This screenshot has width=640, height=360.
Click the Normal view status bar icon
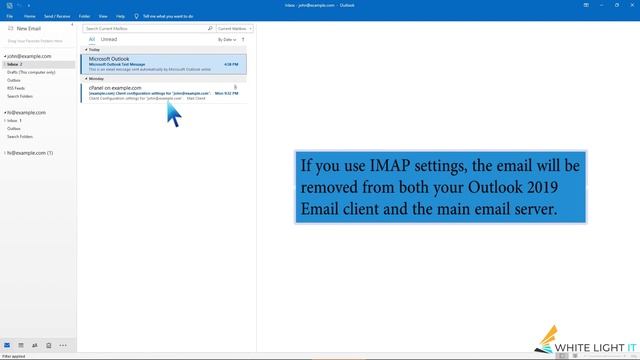562,356
